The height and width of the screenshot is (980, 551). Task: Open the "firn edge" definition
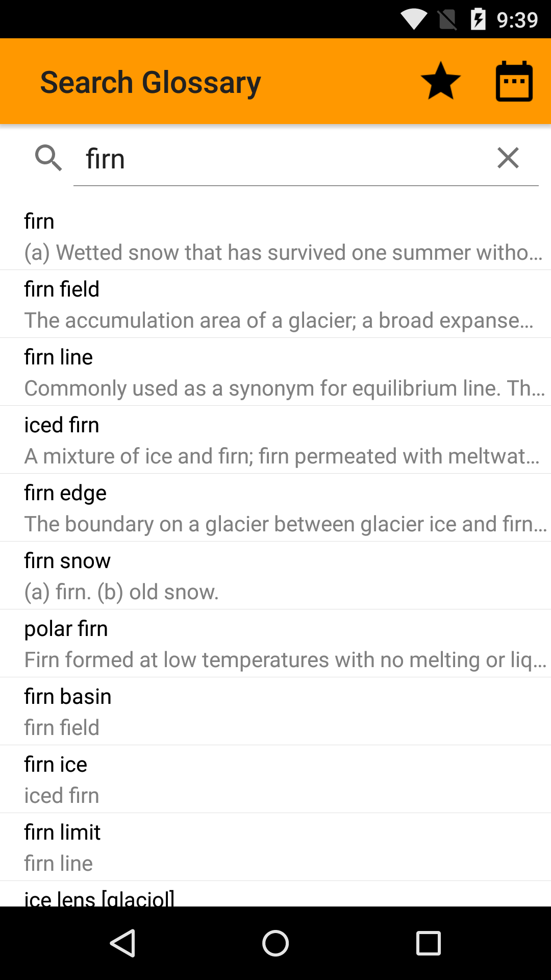tap(275, 508)
